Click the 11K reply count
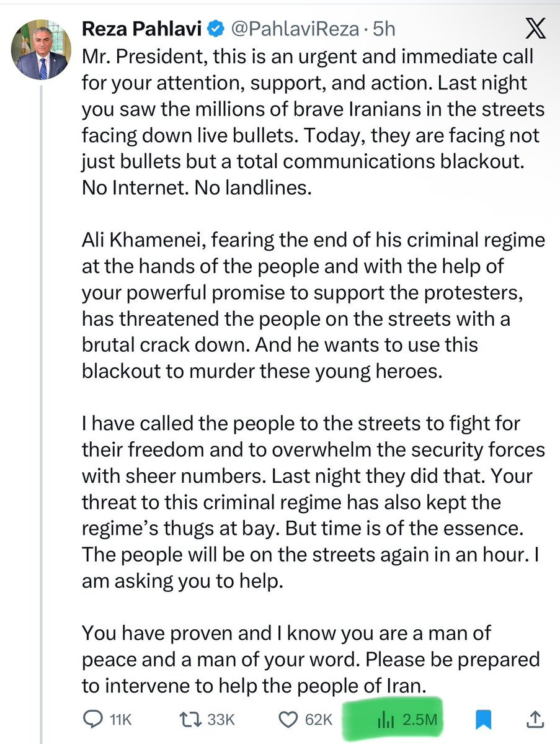560x744 pixels. [x=120, y=720]
